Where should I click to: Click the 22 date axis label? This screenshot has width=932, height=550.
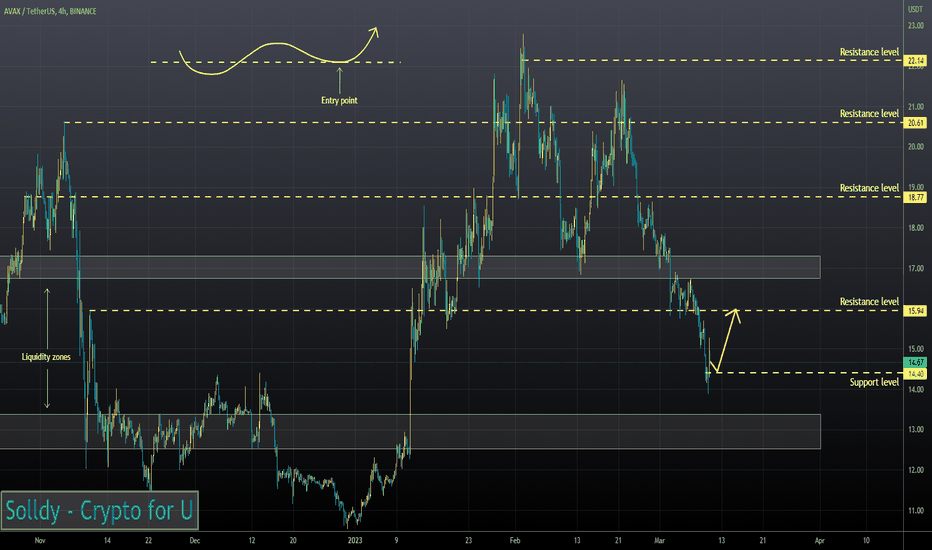pyautogui.click(x=149, y=540)
